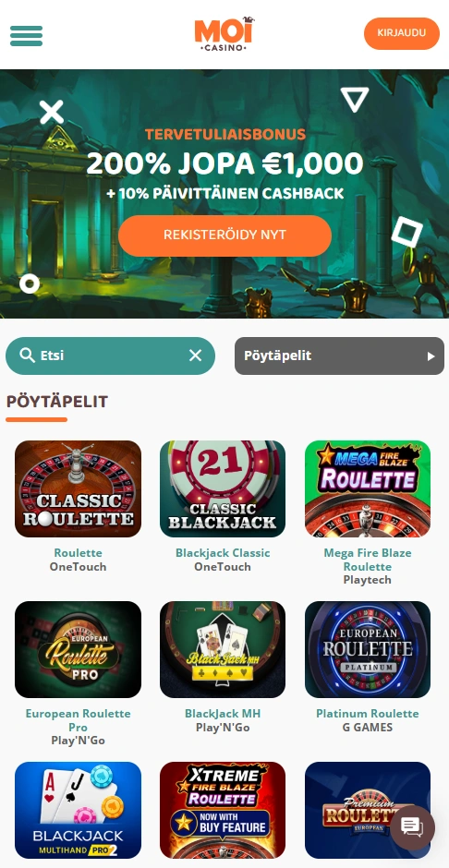This screenshot has height=868, width=449.
Task: Click the Platinum Roulette title link
Action: pos(368,714)
